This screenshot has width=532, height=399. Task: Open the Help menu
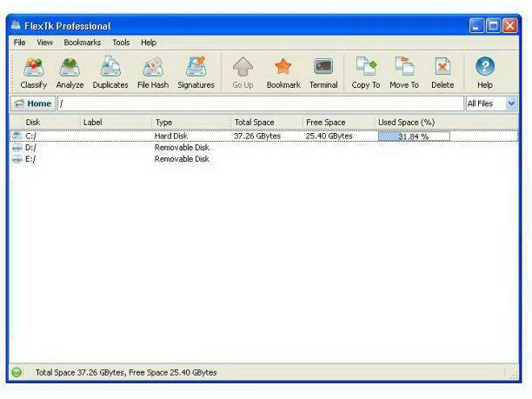(x=149, y=43)
